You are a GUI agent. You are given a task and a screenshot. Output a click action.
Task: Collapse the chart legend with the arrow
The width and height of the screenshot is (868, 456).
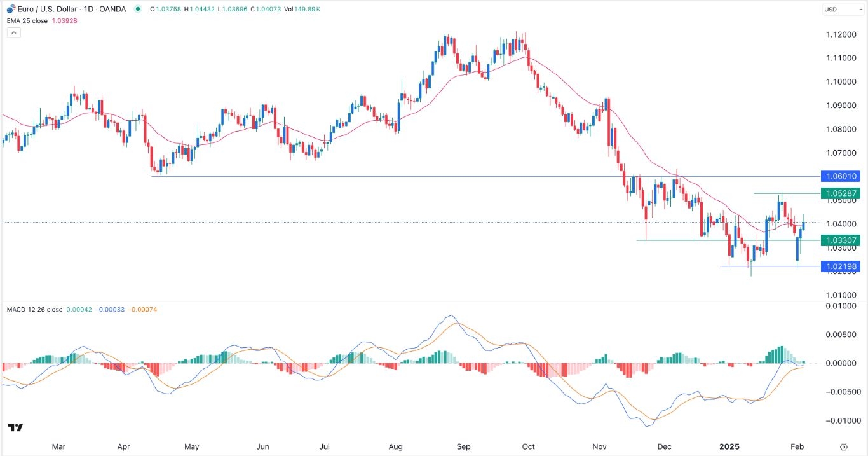[13, 32]
